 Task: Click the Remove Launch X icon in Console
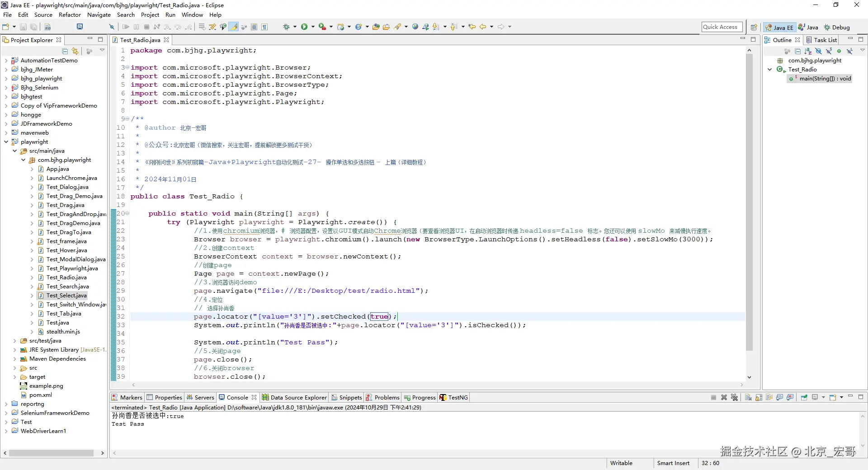(x=724, y=398)
